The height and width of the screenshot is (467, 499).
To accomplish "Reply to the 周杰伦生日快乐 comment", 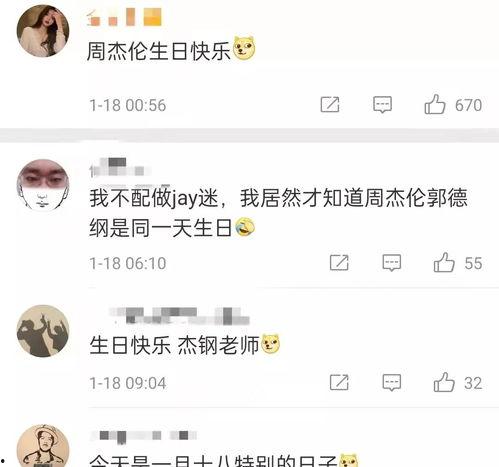I will tap(382, 105).
